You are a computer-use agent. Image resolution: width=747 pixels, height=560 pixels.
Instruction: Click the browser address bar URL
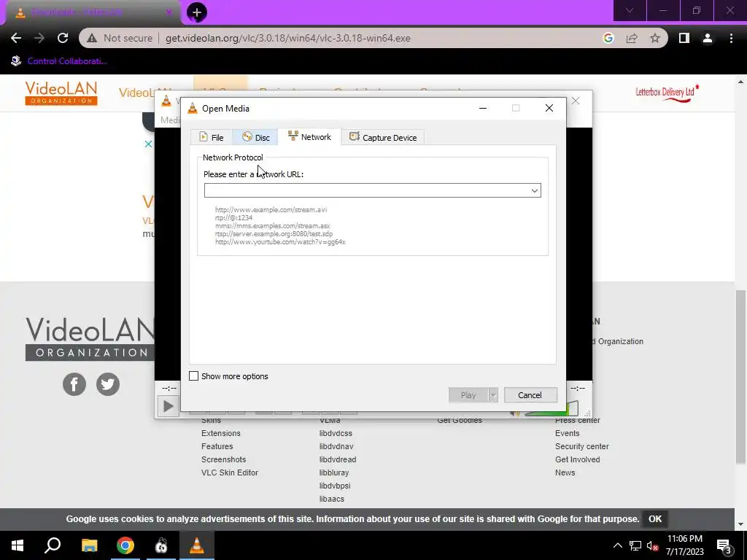pos(287,38)
